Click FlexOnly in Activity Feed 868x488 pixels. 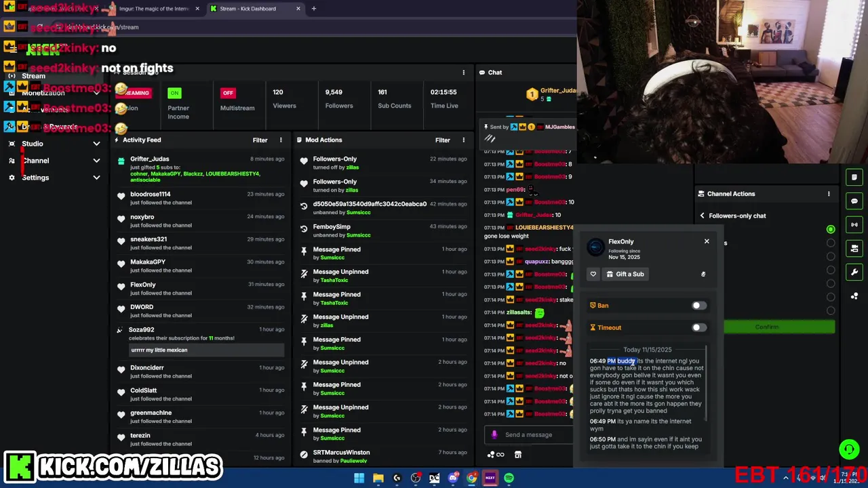point(142,285)
